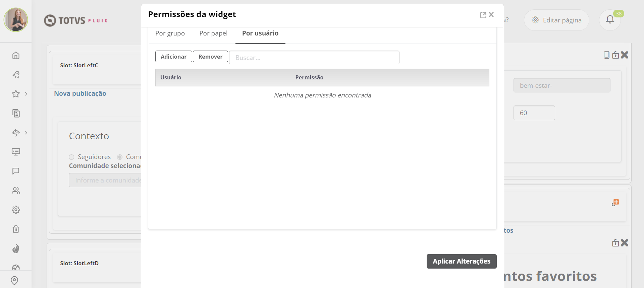Expand the processes submenu arrow
The image size is (644, 288).
pyautogui.click(x=26, y=133)
